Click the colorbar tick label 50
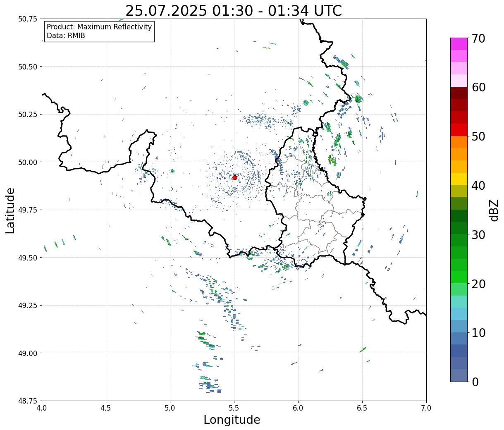The image size is (504, 430). [478, 136]
